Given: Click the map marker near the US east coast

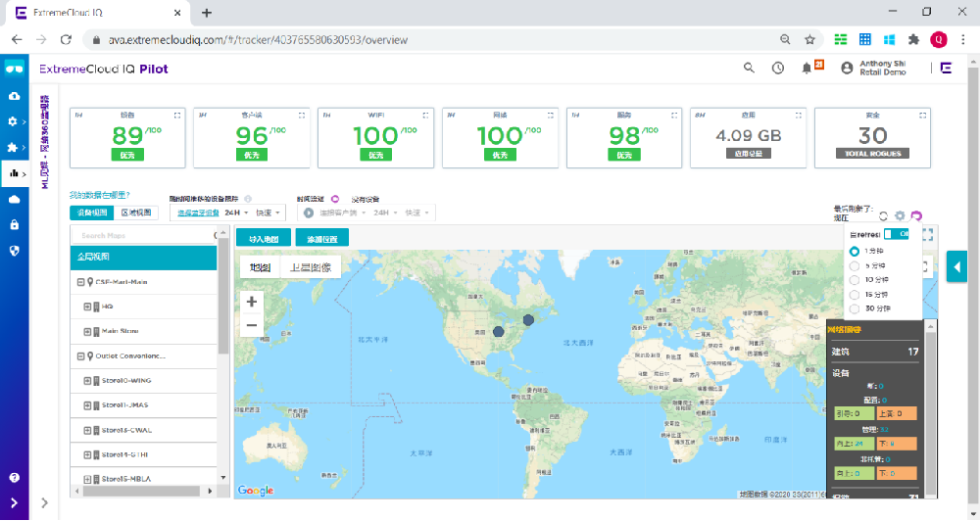Looking at the screenshot, I should click(x=528, y=320).
